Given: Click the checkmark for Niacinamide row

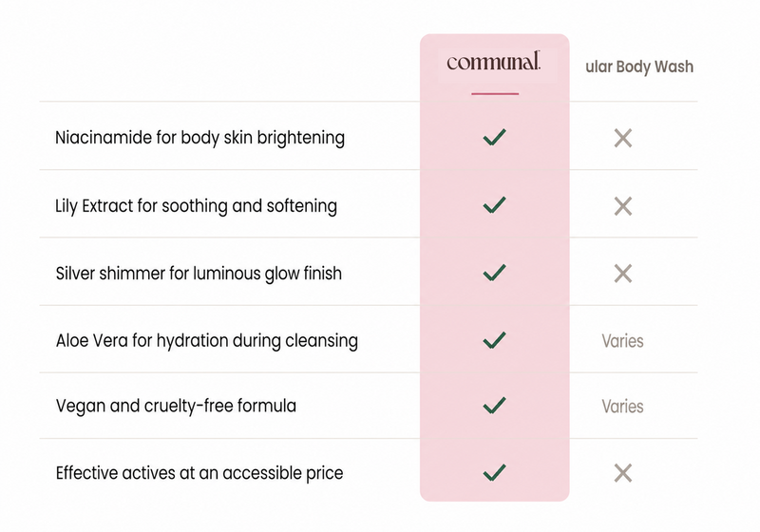Looking at the screenshot, I should 494,137.
